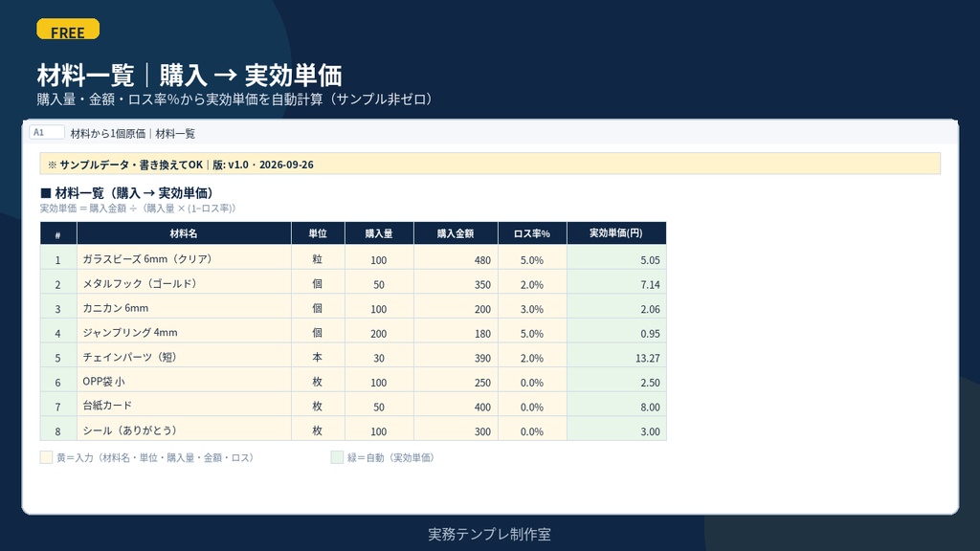The width and height of the screenshot is (980, 551).
Task: Click purchase amount 350 for メタルフック
Action: pos(456,283)
